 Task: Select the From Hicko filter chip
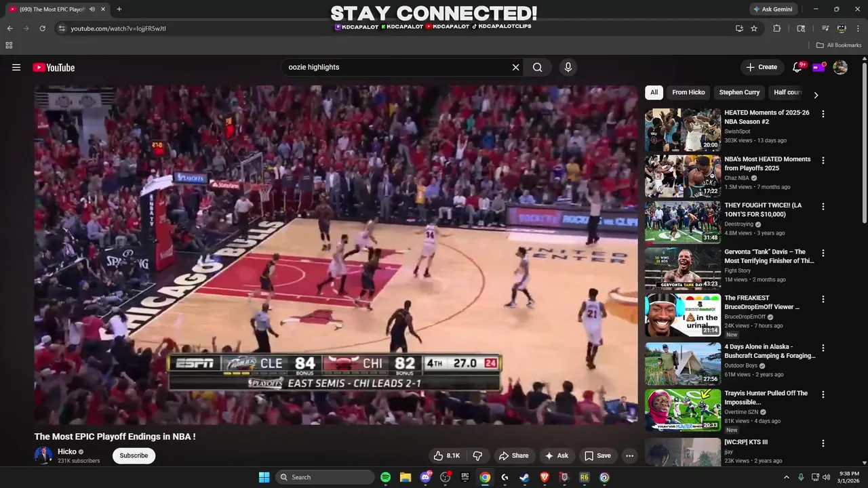pyautogui.click(x=688, y=92)
